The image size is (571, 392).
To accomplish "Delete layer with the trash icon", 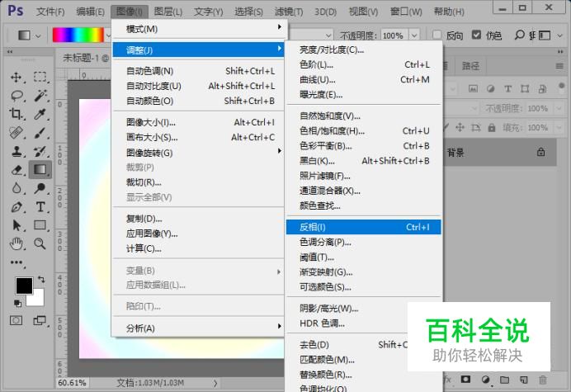I will click(543, 380).
